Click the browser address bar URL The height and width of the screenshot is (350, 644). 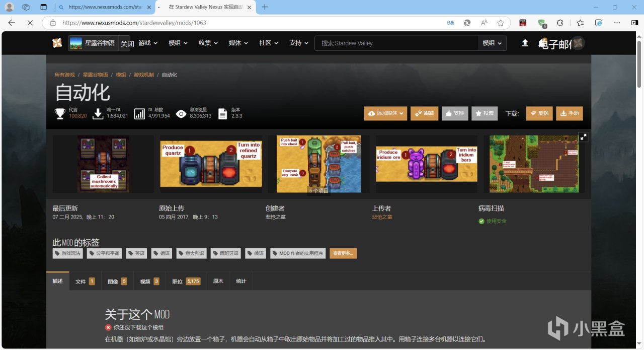tap(134, 23)
